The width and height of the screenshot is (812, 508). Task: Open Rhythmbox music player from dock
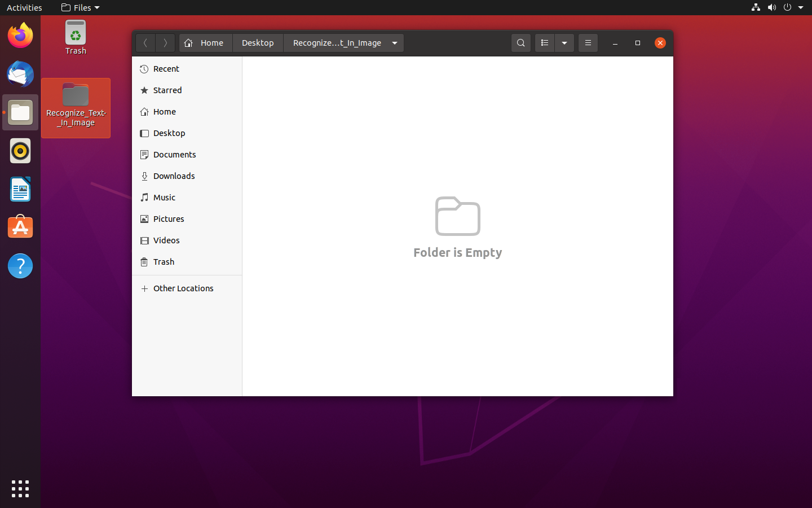20,151
